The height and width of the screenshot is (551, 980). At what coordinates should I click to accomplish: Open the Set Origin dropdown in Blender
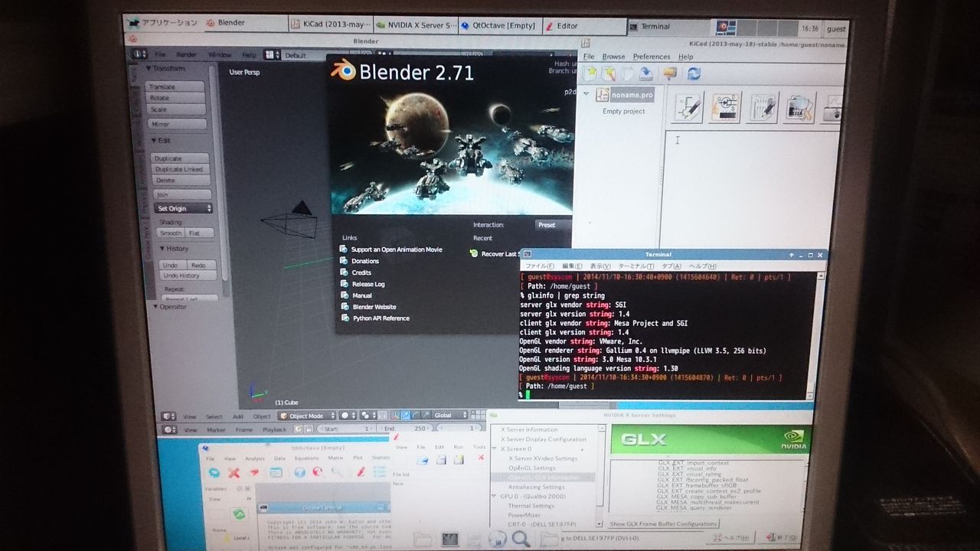(x=183, y=208)
